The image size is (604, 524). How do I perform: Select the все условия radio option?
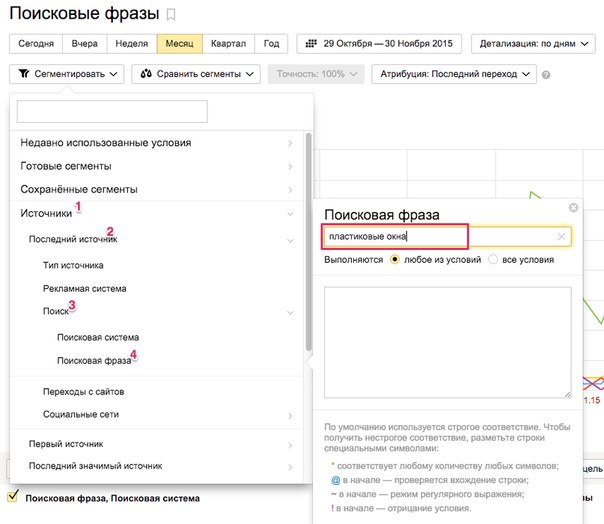(x=493, y=260)
